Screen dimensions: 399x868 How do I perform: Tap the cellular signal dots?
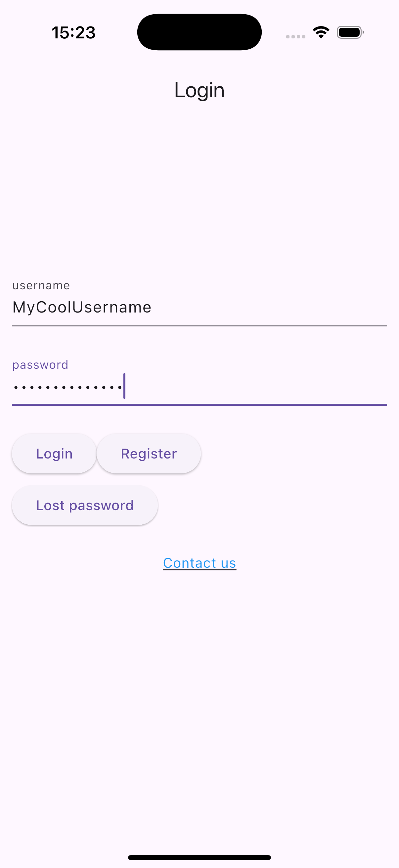coord(296,36)
